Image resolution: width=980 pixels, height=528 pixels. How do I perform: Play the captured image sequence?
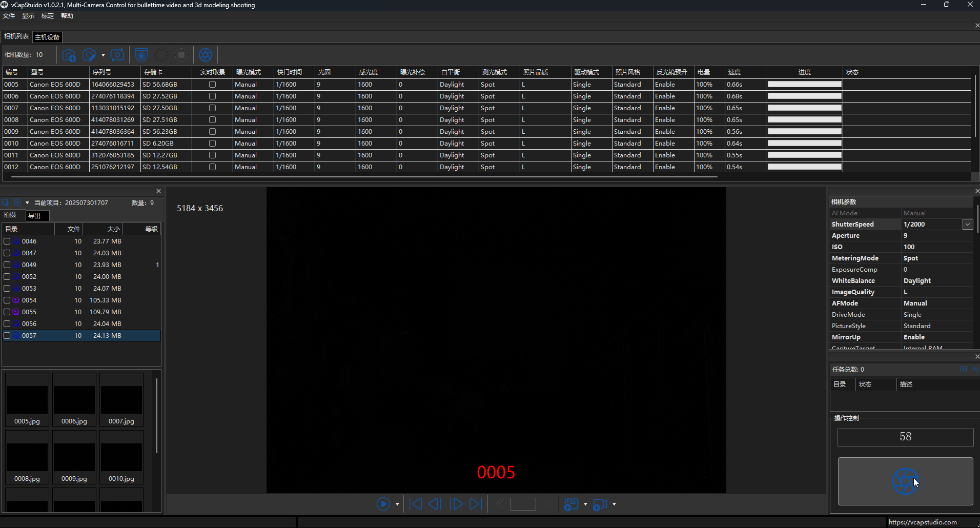pyautogui.click(x=383, y=504)
